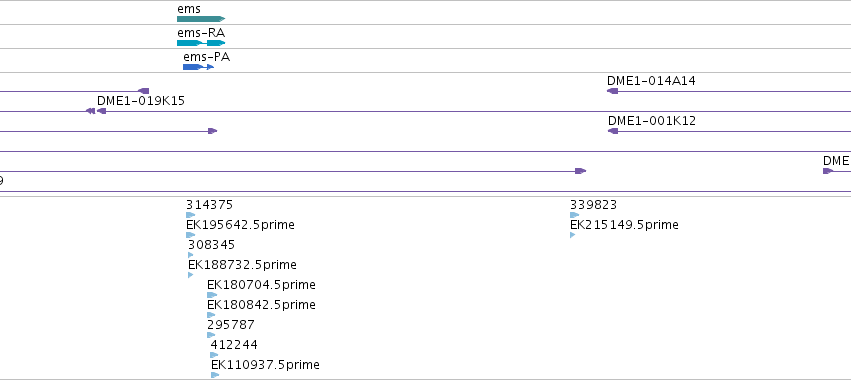Click the EK188732.5prime feature label
851x380 pixels.
pos(242,265)
